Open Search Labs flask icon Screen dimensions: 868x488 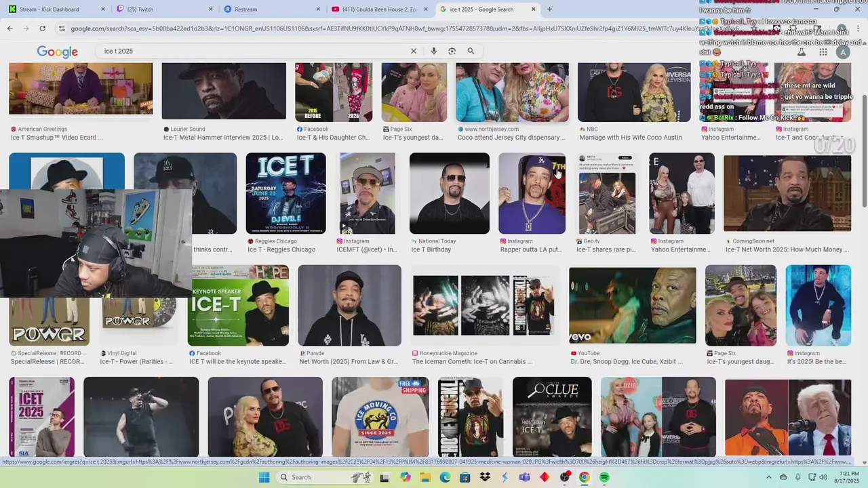point(801,52)
